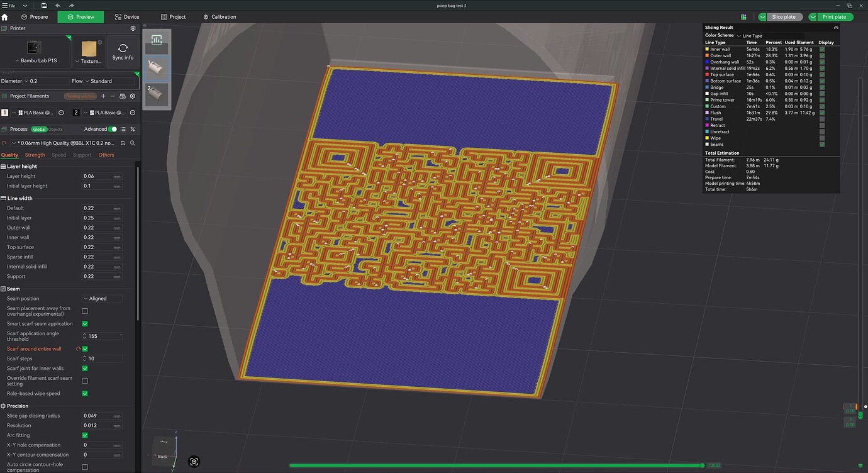Open the Calibration tab
868x473 pixels.
220,17
